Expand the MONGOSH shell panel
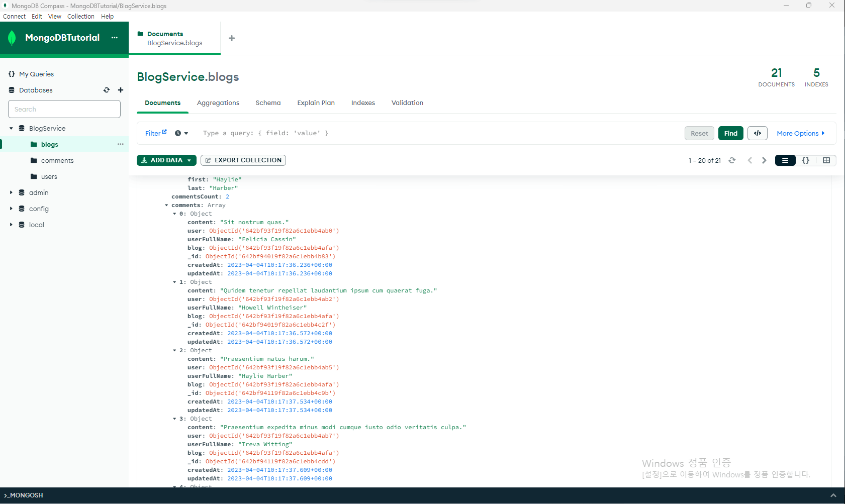The height and width of the screenshot is (504, 845). pyautogui.click(x=833, y=495)
